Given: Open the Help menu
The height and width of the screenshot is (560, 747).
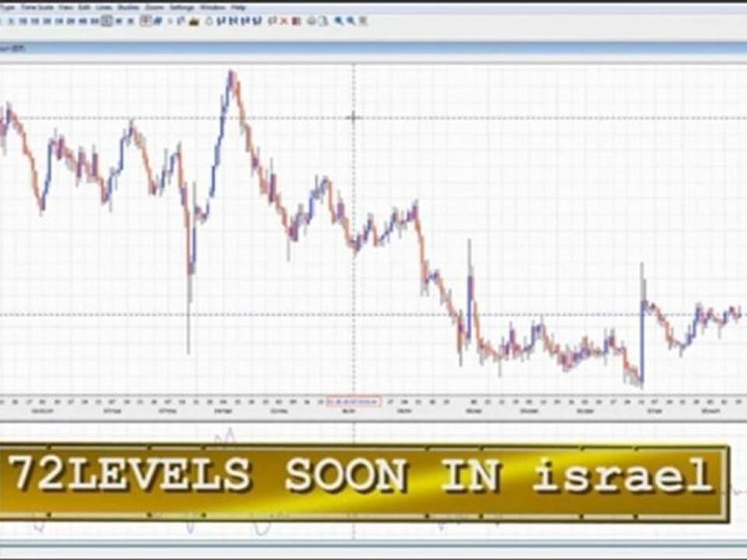Looking at the screenshot, I should click(x=238, y=8).
